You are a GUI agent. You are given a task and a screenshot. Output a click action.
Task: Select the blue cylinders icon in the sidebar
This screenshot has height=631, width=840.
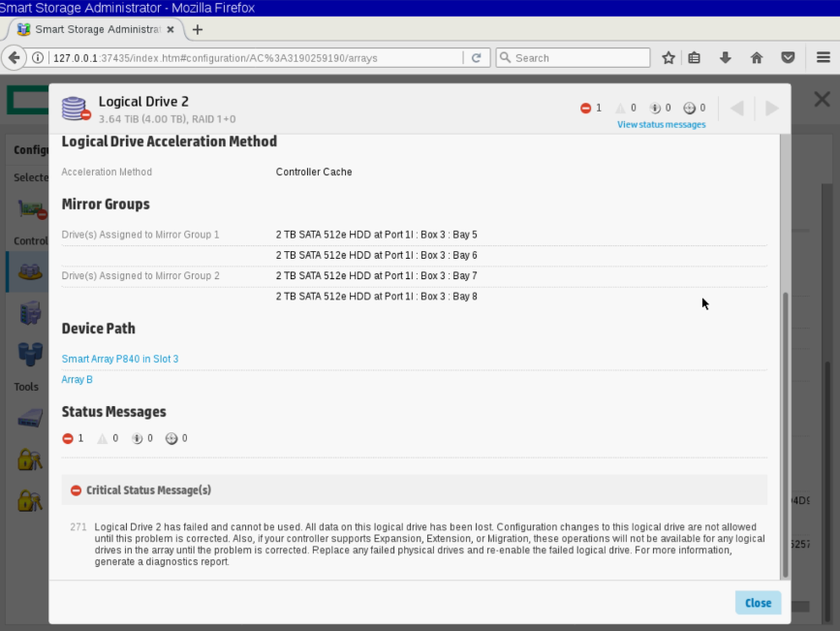click(30, 354)
